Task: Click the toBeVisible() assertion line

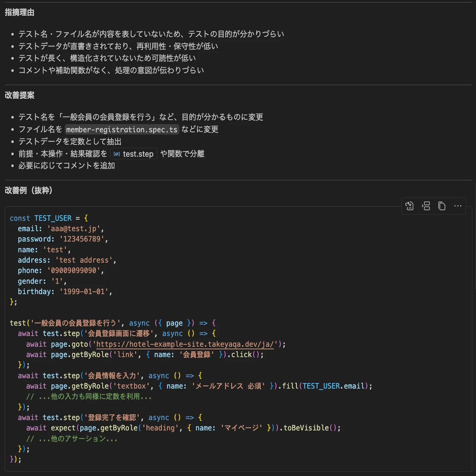Action: tap(183, 428)
